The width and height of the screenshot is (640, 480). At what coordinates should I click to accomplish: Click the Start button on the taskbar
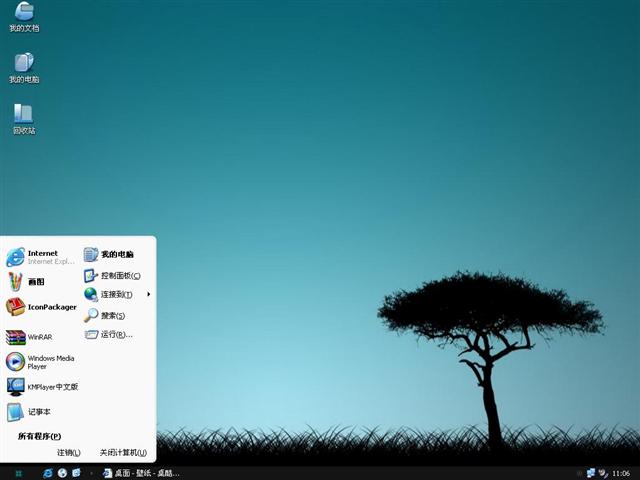(18, 473)
